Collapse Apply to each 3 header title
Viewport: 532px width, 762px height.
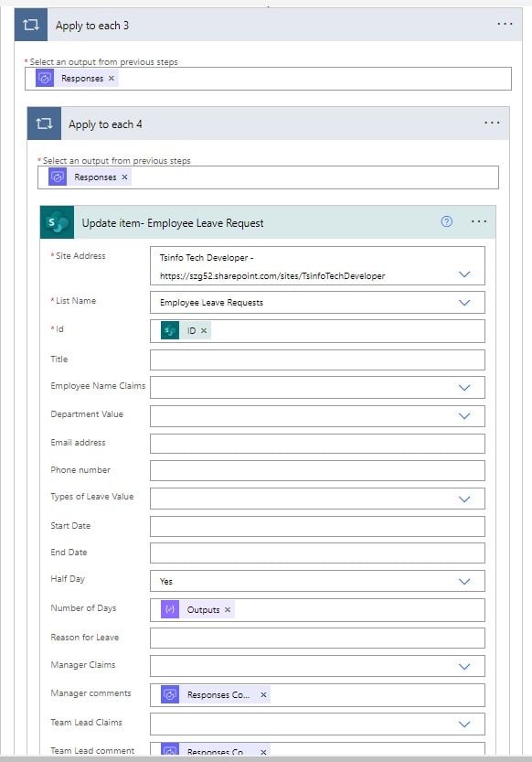pyautogui.click(x=92, y=26)
